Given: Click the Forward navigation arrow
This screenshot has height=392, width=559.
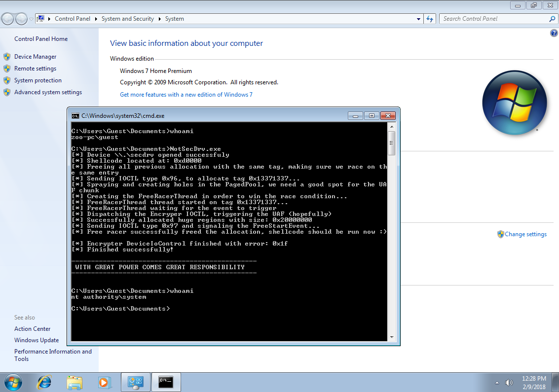Looking at the screenshot, I should [x=21, y=19].
